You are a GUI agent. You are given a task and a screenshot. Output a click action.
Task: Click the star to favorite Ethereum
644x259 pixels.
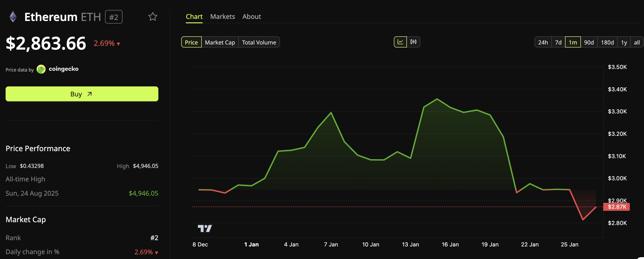pyautogui.click(x=153, y=17)
